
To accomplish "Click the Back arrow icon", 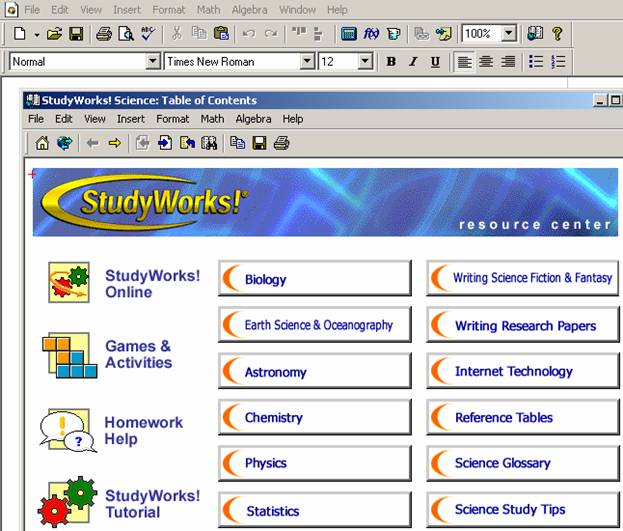I will 93,143.
